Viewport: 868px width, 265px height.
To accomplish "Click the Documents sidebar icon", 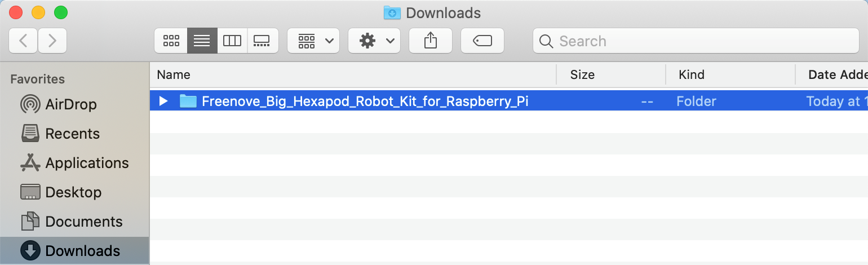I will [x=30, y=222].
